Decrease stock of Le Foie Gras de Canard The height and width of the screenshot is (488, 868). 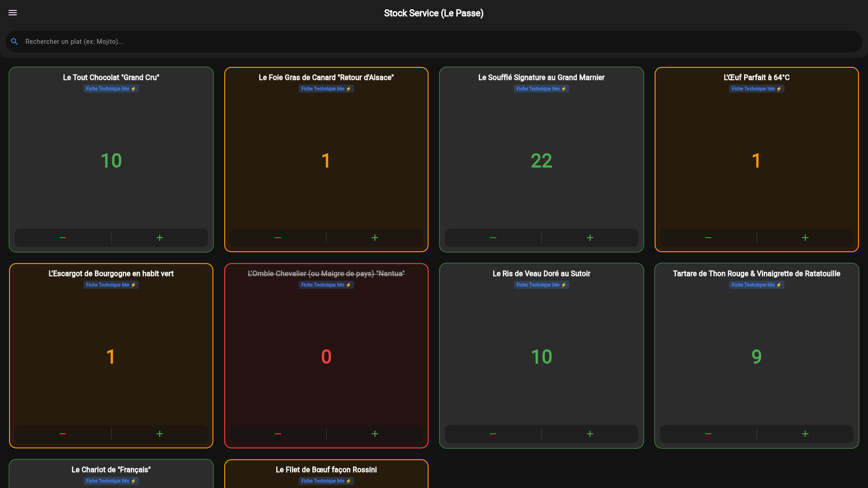(x=278, y=238)
